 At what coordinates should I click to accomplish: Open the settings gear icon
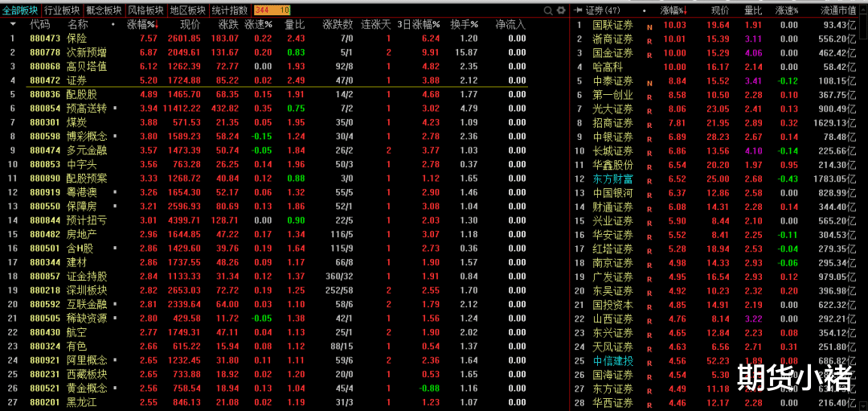pyautogui.click(x=561, y=10)
